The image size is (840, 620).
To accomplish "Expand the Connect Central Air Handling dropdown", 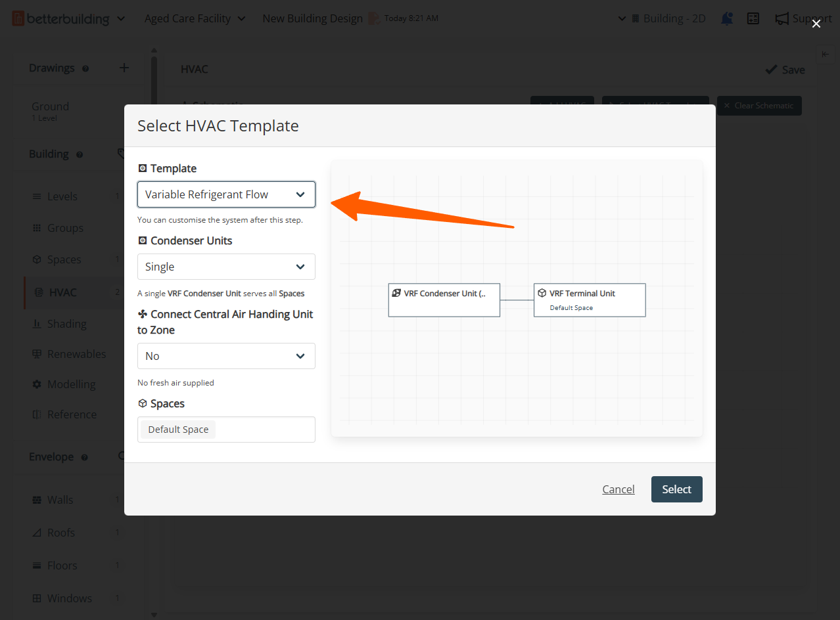I will [x=226, y=356].
